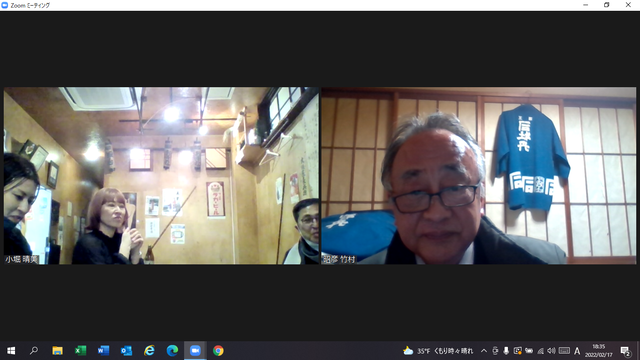The height and width of the screenshot is (360, 640).
Task: Select left participant video 小堀 晴美
Action: coord(161,176)
